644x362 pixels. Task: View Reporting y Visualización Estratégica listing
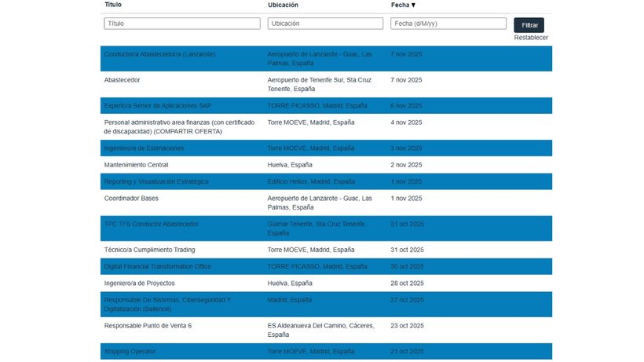[x=156, y=182]
